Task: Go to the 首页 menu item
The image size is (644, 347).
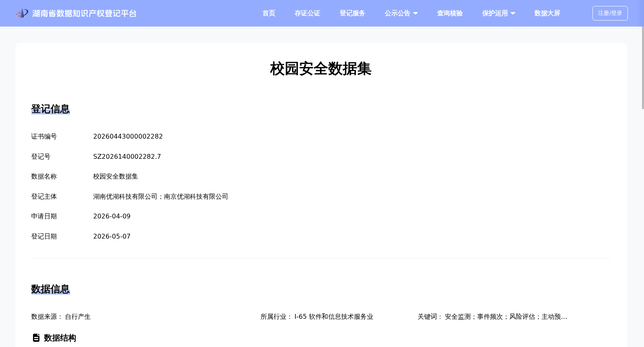Action: [269, 13]
